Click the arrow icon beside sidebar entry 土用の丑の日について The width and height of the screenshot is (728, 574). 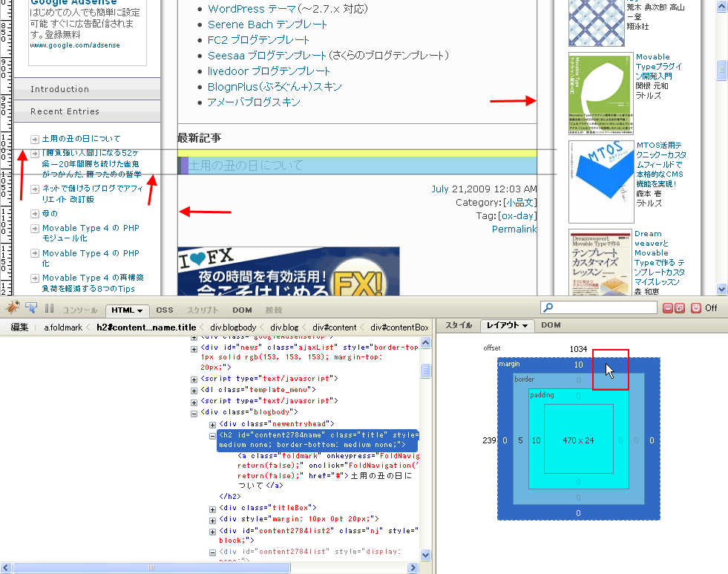(x=35, y=140)
